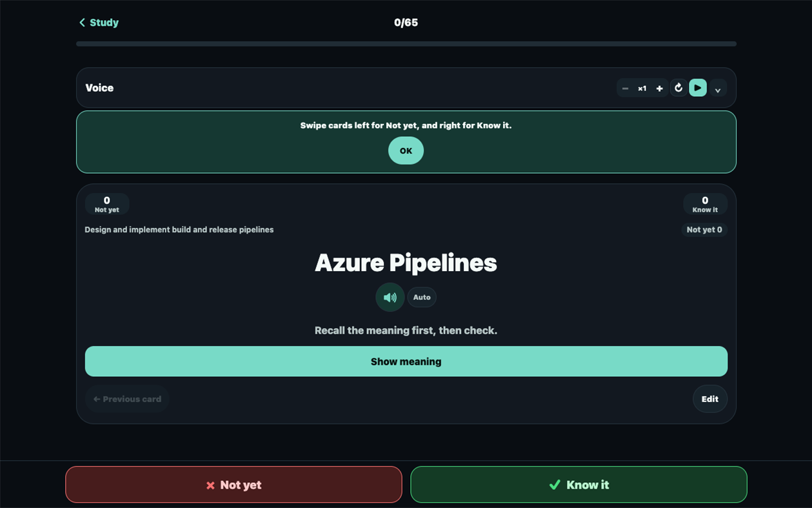The height and width of the screenshot is (508, 812).
Task: Click the swipe cards instruction text
Action: (406, 125)
